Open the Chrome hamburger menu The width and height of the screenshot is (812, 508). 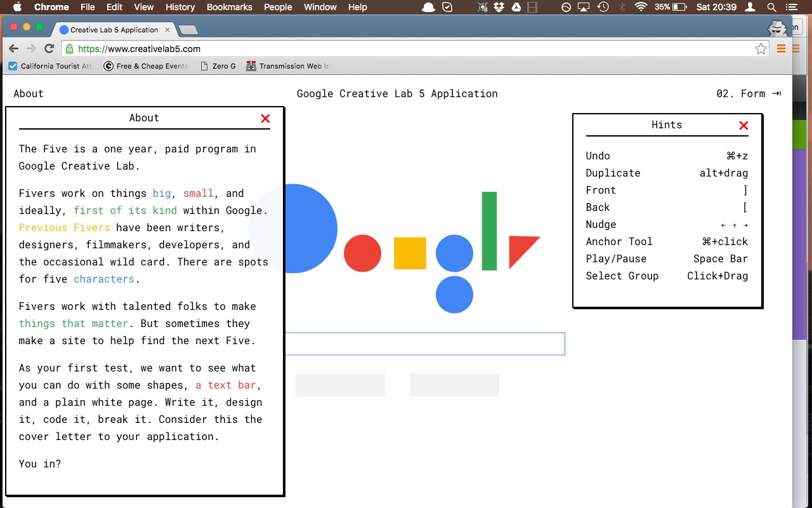pyautogui.click(x=781, y=49)
